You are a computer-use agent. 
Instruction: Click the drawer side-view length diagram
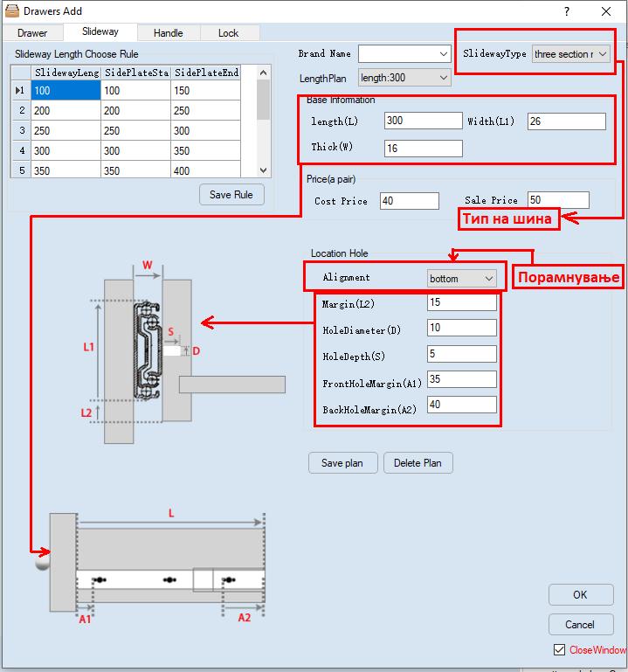coord(150,565)
